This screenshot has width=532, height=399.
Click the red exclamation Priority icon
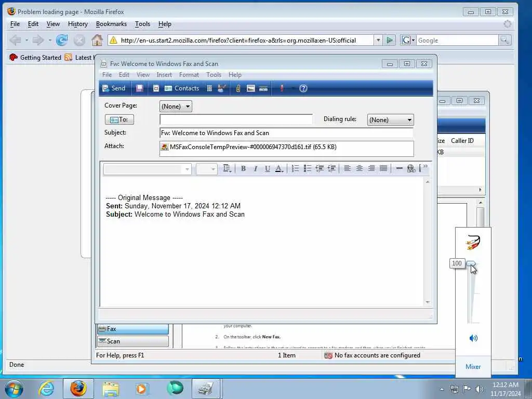(282, 88)
